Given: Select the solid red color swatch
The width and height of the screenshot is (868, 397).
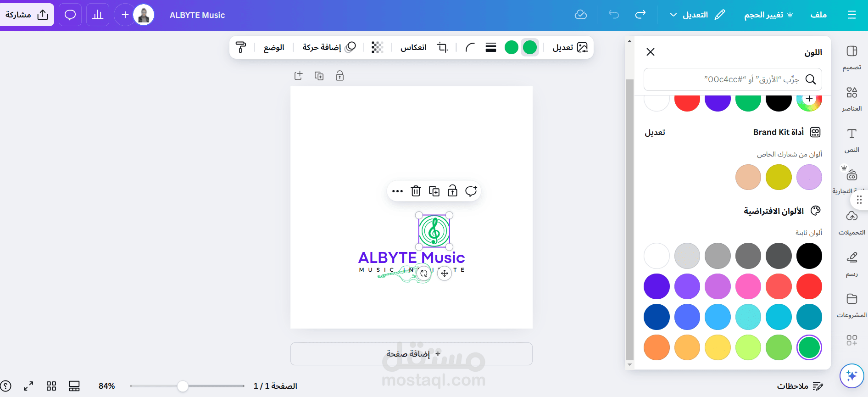Looking at the screenshot, I should point(809,286).
